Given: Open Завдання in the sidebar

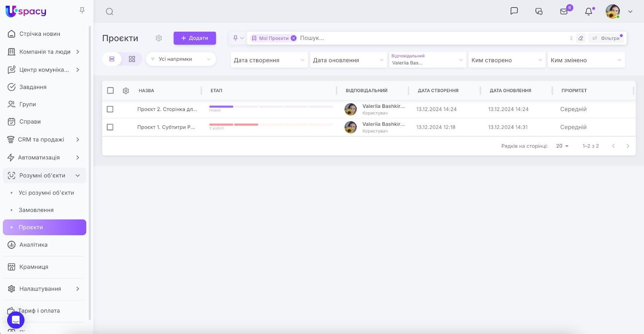Looking at the screenshot, I should pyautogui.click(x=33, y=87).
